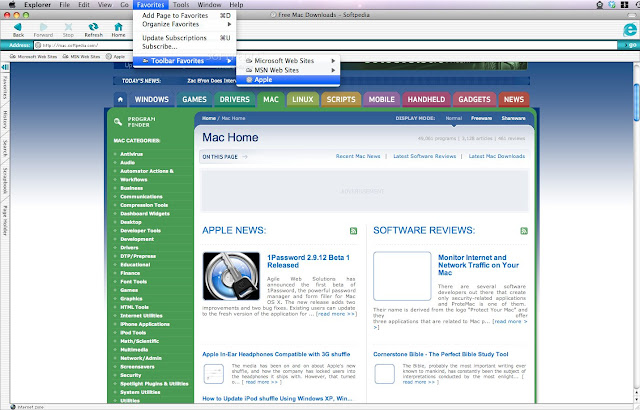Click the Apple News RSS feed icon
The height and width of the screenshot is (410, 640).
coord(353,231)
